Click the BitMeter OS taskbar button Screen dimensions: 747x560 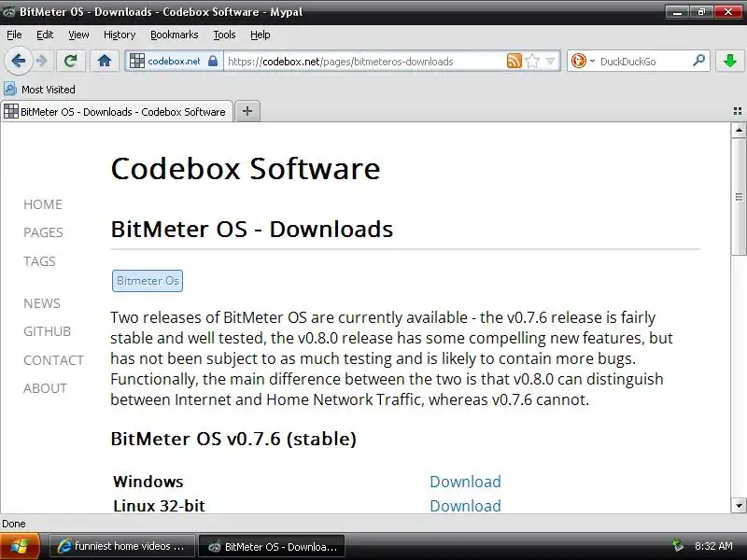pos(272,546)
